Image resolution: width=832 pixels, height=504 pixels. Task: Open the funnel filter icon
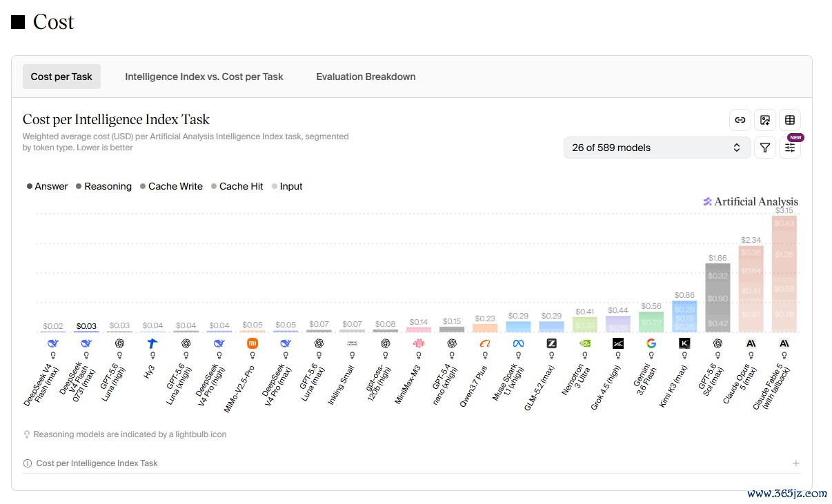765,148
